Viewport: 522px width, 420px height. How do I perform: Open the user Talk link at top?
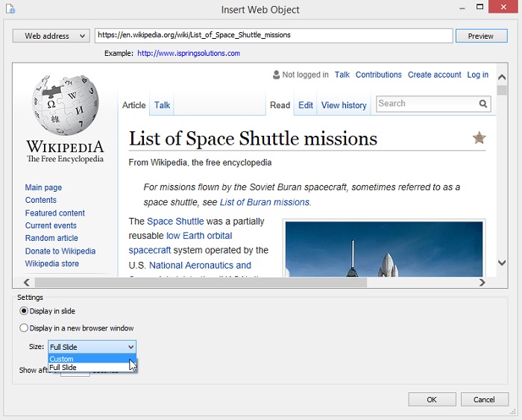coord(342,75)
